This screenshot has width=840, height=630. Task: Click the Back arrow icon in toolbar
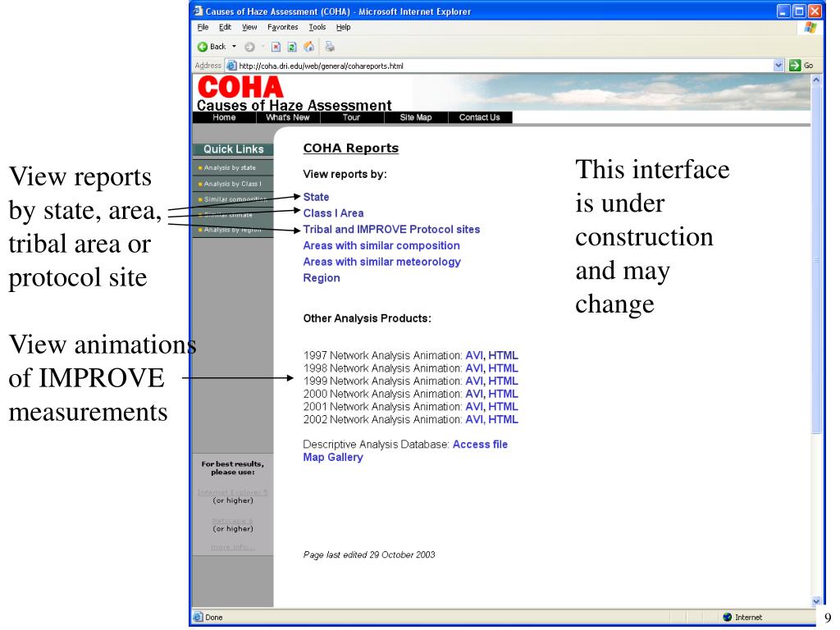coord(203,47)
